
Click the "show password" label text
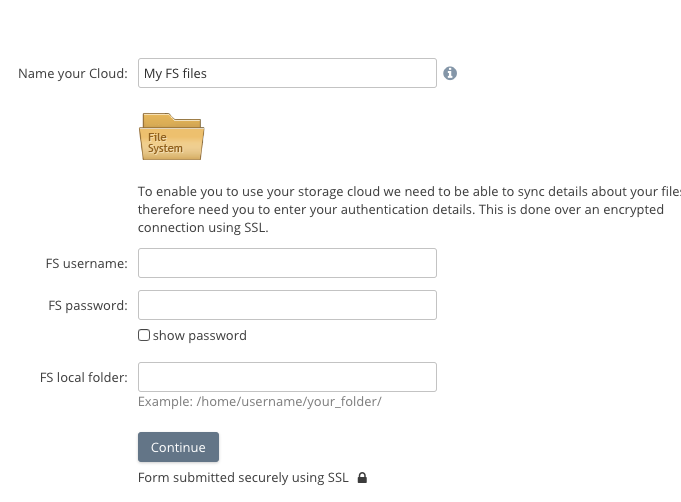tap(199, 336)
